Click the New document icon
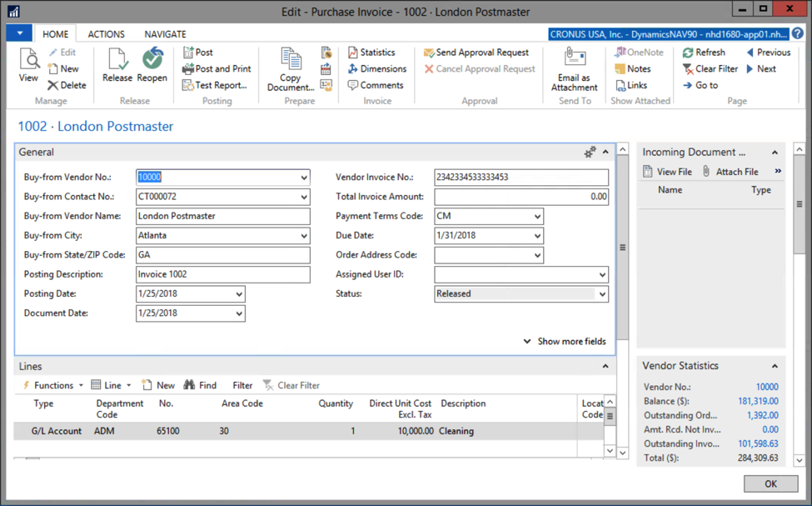The image size is (812, 506). 63,68
